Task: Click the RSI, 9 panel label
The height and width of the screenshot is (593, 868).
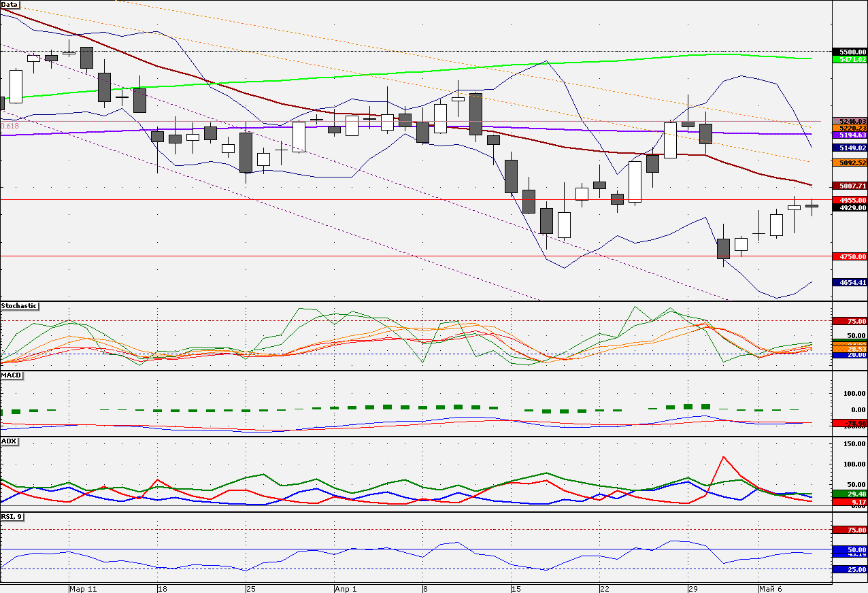Action: (13, 517)
